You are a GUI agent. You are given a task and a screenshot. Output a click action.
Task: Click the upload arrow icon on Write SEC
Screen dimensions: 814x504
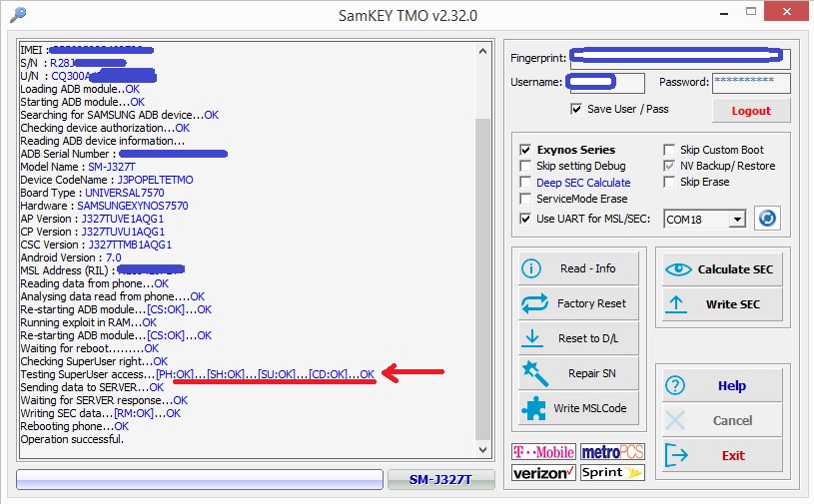pyautogui.click(x=676, y=304)
